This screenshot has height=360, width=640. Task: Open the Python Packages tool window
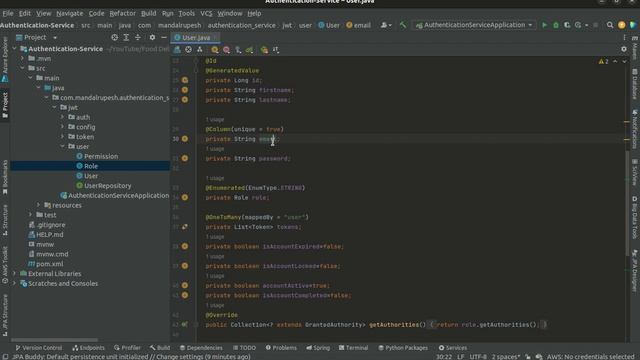point(403,348)
